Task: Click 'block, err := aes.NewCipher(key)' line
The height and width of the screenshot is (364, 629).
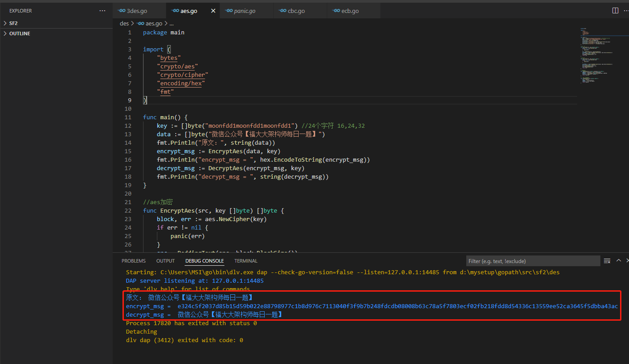Action: pyautogui.click(x=212, y=219)
